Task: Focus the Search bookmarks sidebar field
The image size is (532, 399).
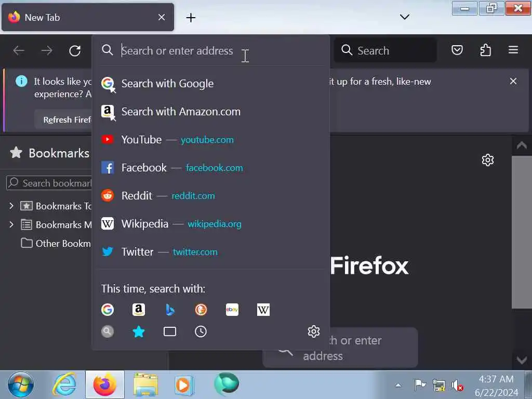Action: click(49, 183)
